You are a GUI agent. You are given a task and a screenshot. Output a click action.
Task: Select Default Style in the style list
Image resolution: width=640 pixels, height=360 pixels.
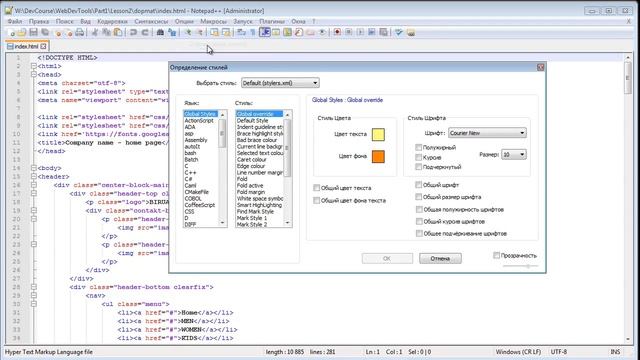[x=259, y=120]
